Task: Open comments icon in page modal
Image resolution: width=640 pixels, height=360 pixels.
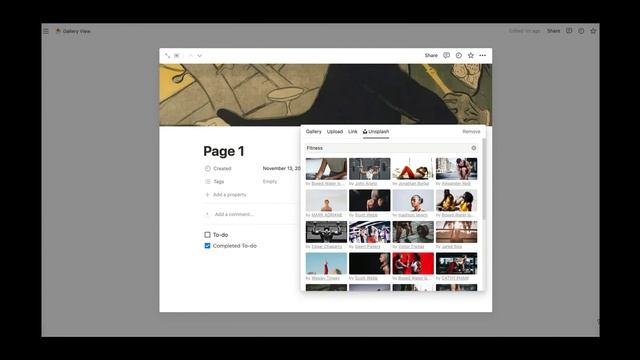Action: tap(447, 56)
